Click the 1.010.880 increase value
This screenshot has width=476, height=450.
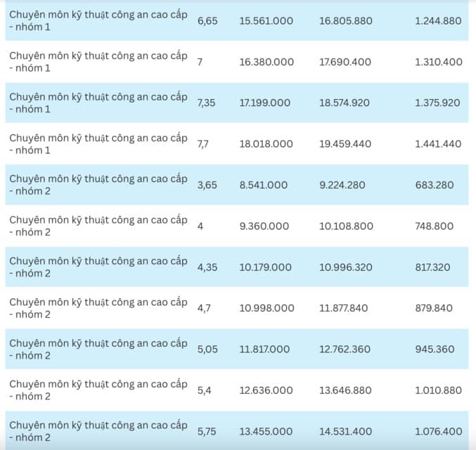click(438, 390)
